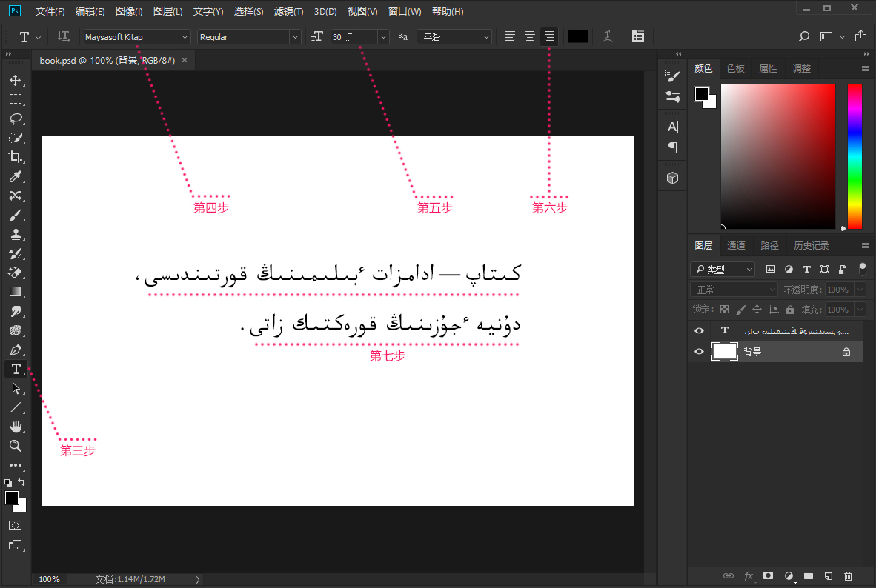The image size is (876, 588).
Task: Select the Rectangular Marquee tool
Action: 16,99
